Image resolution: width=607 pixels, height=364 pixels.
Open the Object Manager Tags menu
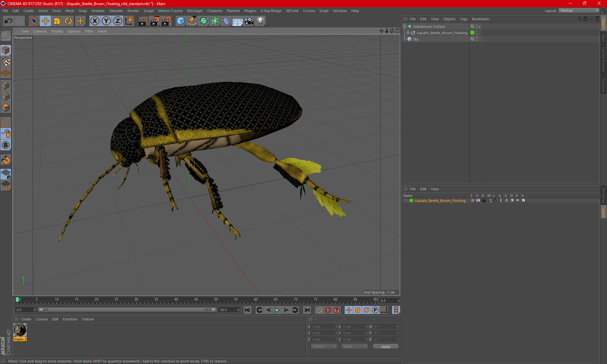point(463,19)
